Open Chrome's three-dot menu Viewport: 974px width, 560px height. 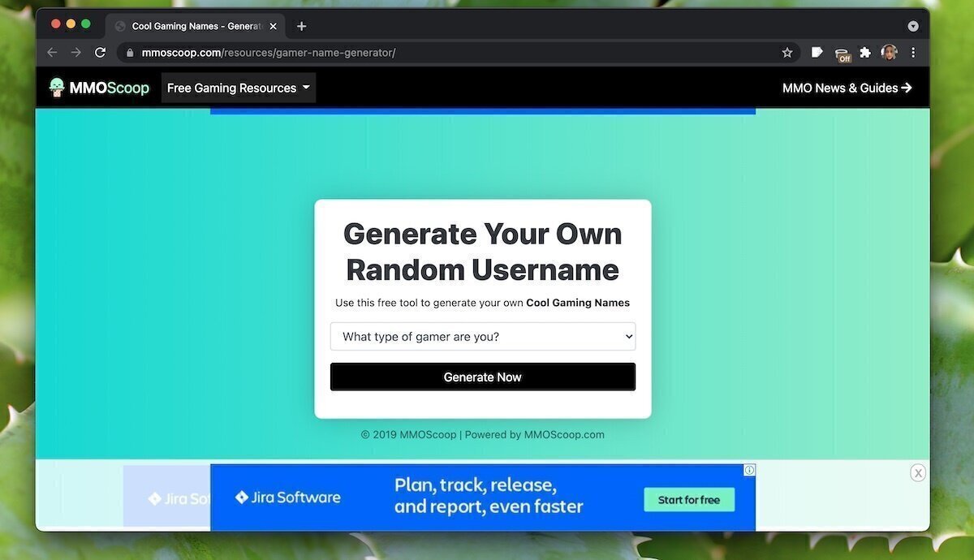(912, 52)
